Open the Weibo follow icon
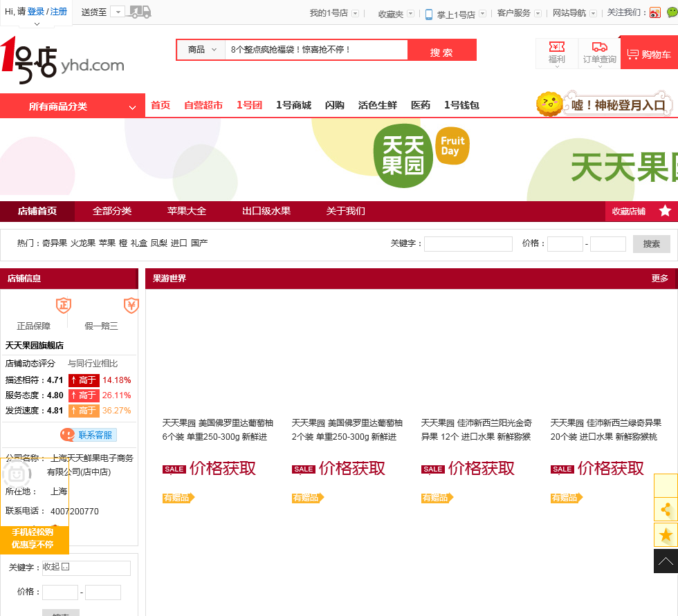Image resolution: width=678 pixels, height=616 pixels. click(655, 13)
